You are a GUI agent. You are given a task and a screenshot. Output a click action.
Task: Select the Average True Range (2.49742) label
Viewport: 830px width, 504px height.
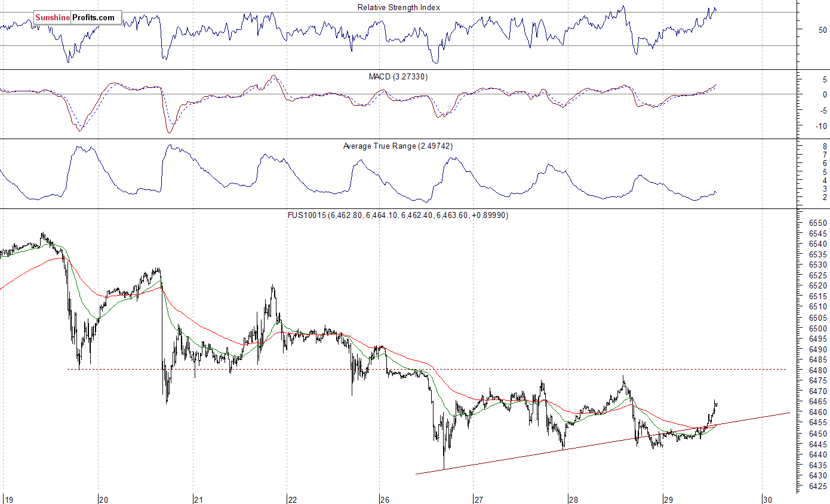[x=398, y=146]
